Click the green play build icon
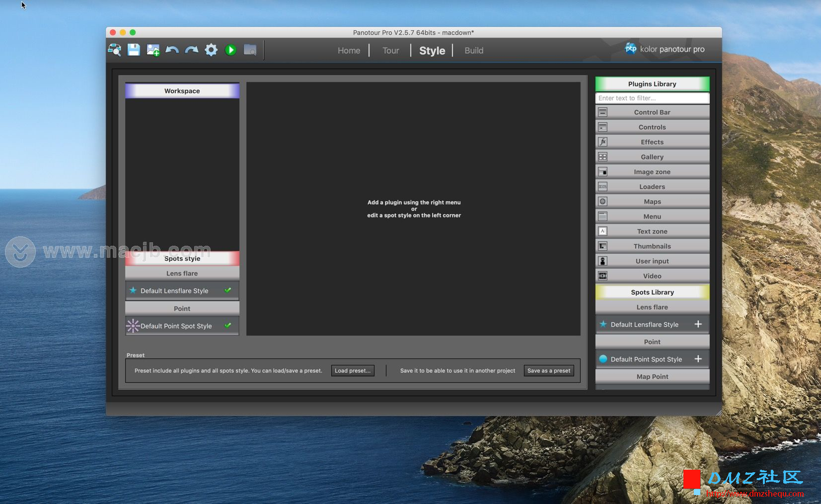This screenshot has width=821, height=504. pyautogui.click(x=230, y=50)
